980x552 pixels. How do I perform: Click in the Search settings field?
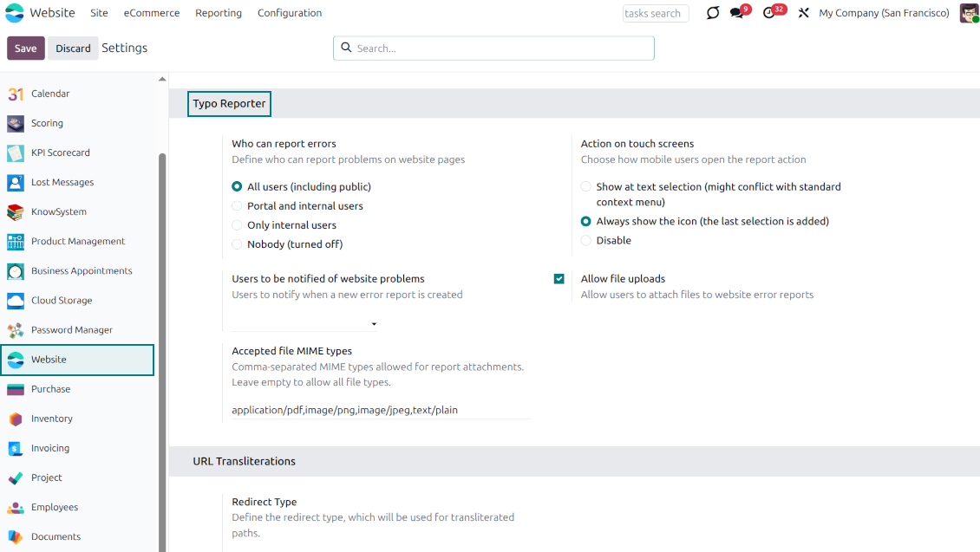coord(493,48)
